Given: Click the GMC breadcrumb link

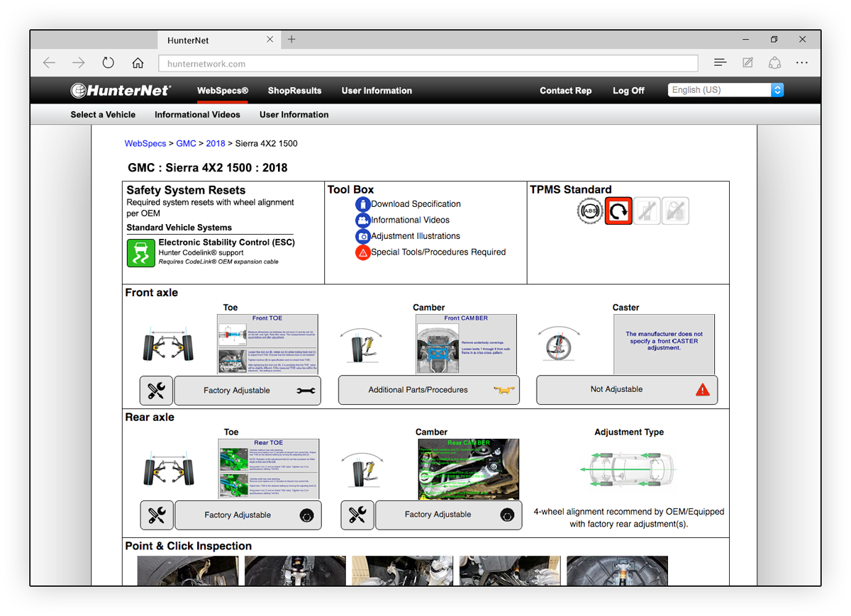Looking at the screenshot, I should coord(186,144).
